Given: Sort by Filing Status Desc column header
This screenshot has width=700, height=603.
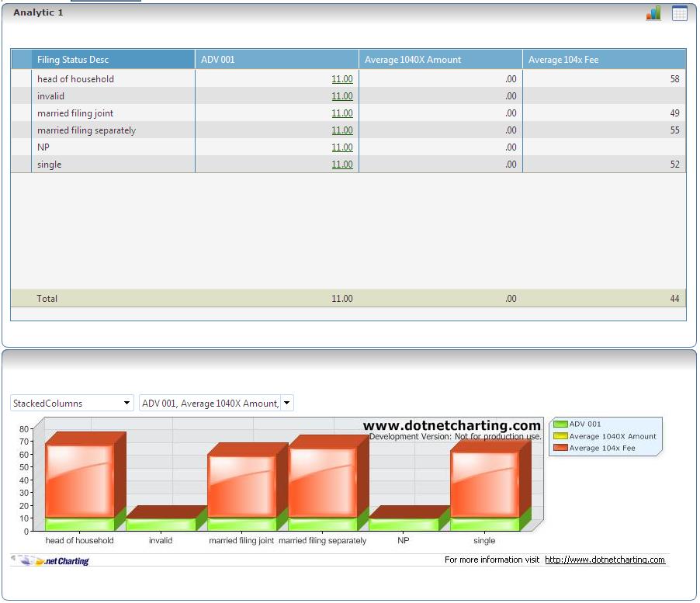Looking at the screenshot, I should coord(113,59).
